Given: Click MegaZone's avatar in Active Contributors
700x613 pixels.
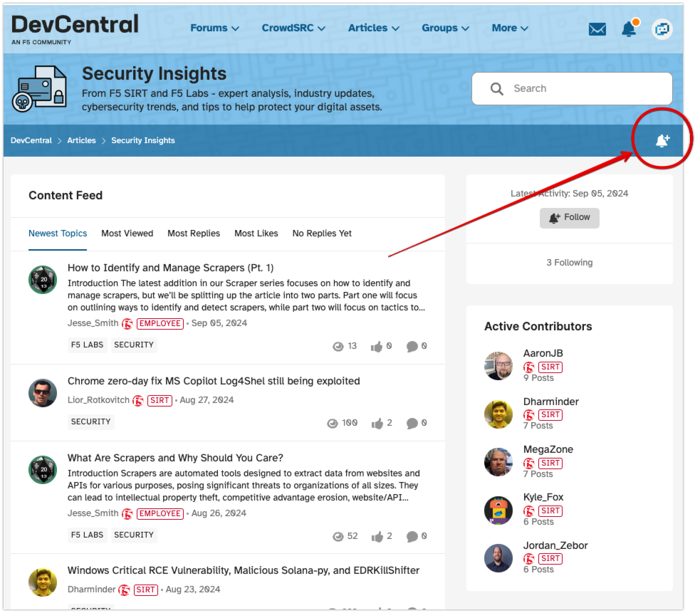Looking at the screenshot, I should (x=498, y=462).
